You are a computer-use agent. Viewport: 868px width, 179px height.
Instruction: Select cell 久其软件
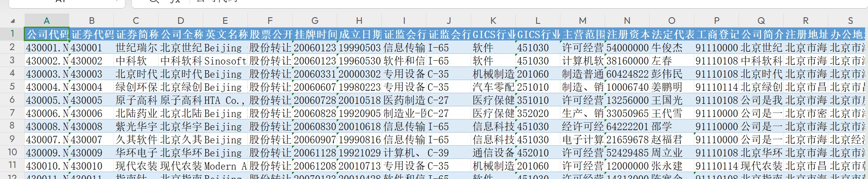[136, 139]
